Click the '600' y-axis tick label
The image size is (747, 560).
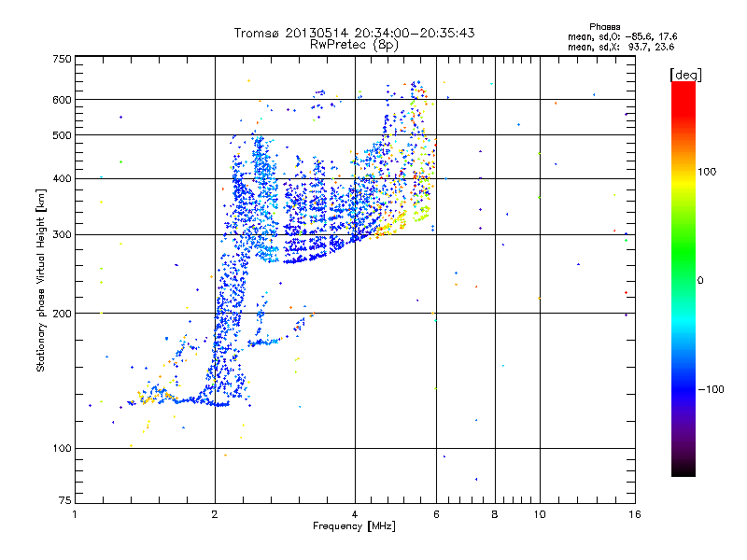[62, 100]
